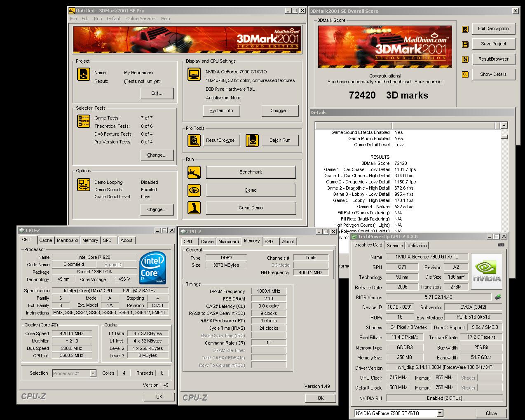Click the Batch Run icon in Pro Tools
This screenshot has height=420, width=525.
pos(252,140)
